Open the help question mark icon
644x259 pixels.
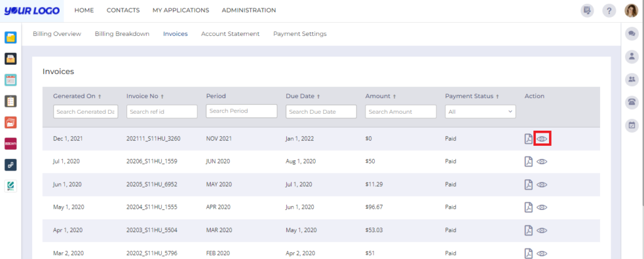[609, 11]
